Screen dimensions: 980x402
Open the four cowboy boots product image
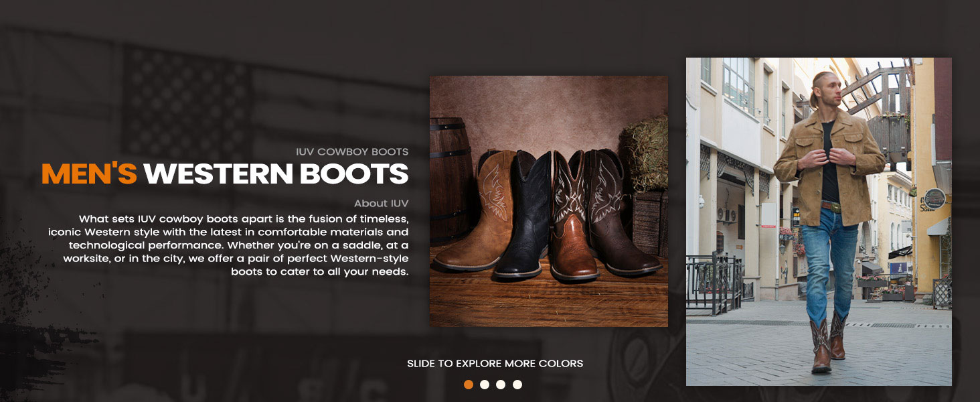click(x=549, y=201)
